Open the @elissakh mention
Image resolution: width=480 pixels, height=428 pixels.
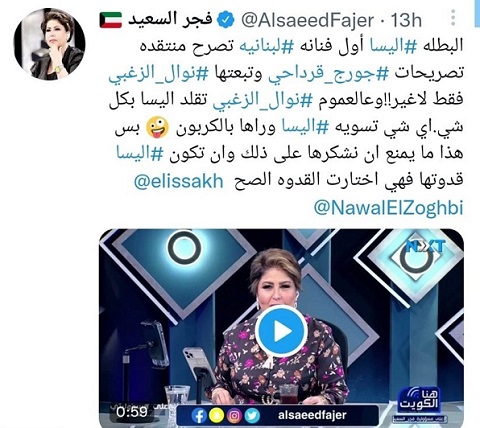click(x=178, y=182)
